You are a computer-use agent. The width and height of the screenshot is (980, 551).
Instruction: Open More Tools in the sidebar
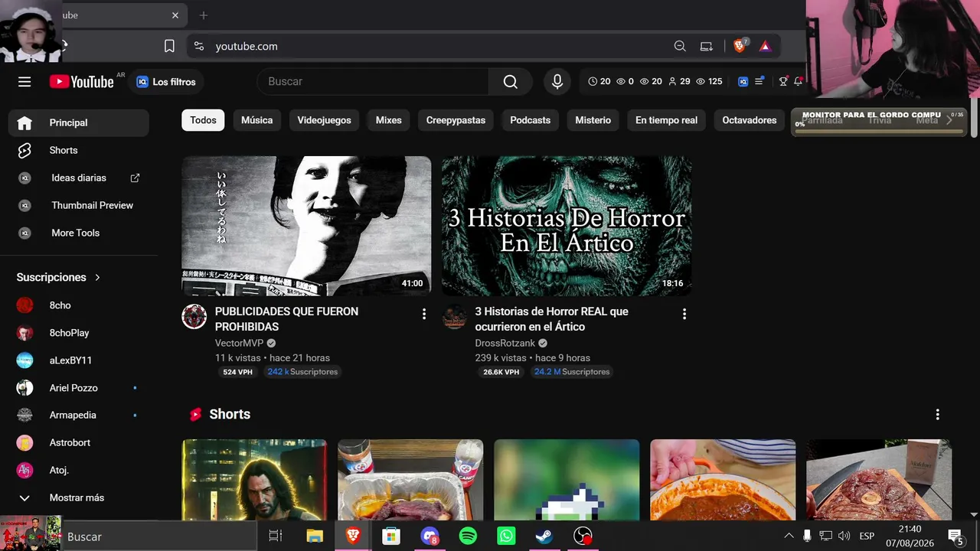tap(80, 233)
